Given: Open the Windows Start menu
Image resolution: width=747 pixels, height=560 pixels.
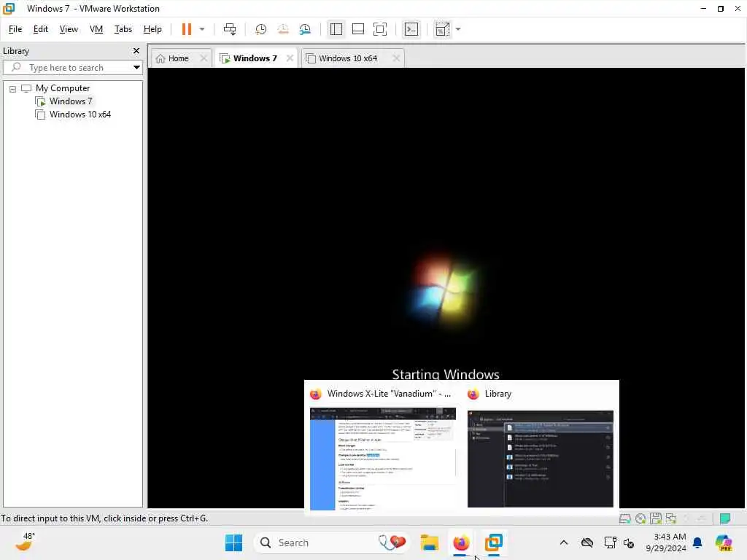Looking at the screenshot, I should pos(233,542).
